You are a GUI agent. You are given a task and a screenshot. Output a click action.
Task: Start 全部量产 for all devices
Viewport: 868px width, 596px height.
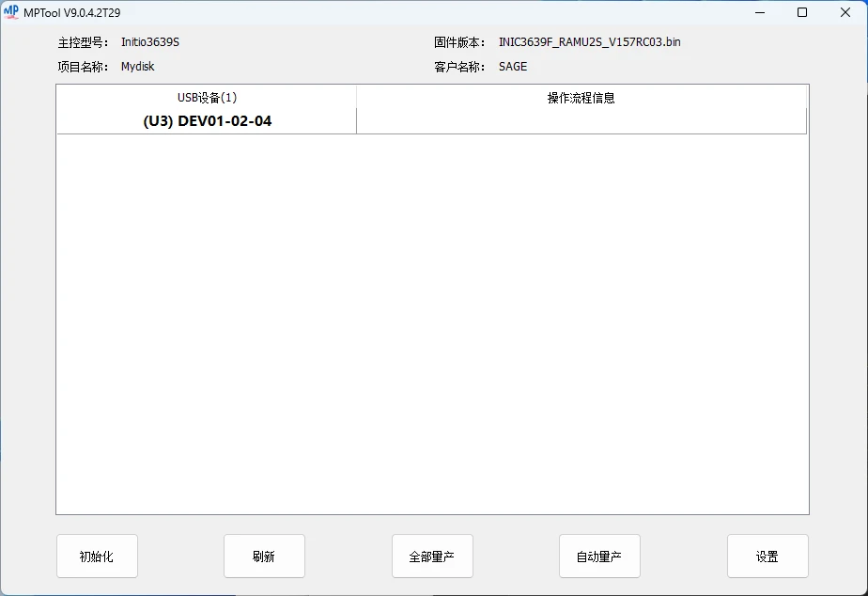tap(432, 556)
